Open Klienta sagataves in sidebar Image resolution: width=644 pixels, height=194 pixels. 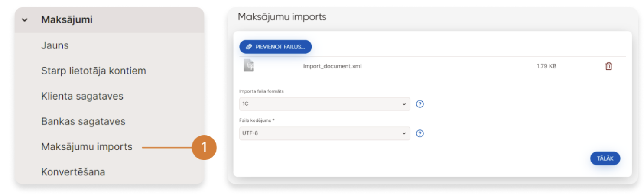[82, 96]
